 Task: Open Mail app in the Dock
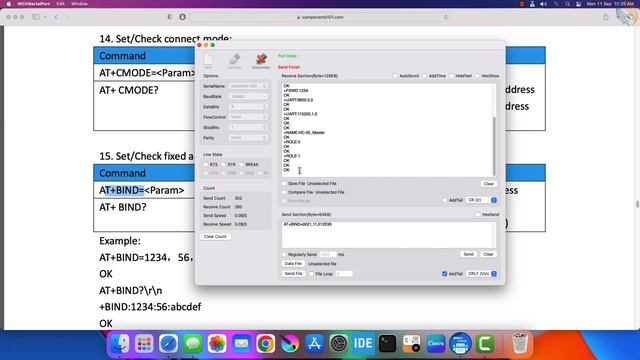tap(241, 344)
